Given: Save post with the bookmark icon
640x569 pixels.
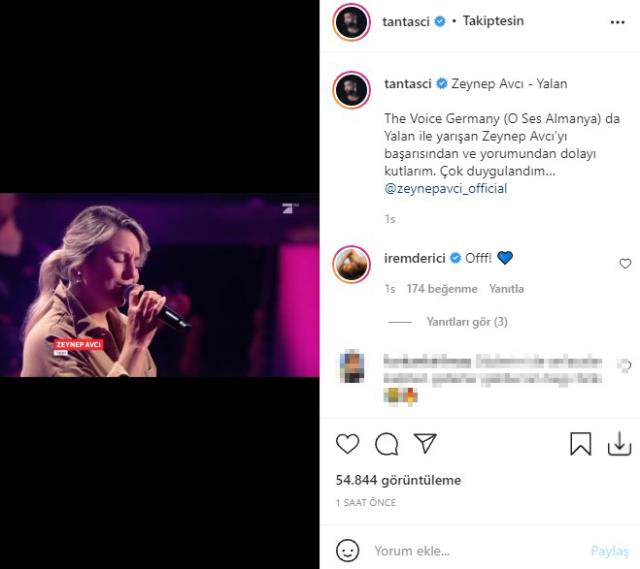Looking at the screenshot, I should tap(581, 444).
